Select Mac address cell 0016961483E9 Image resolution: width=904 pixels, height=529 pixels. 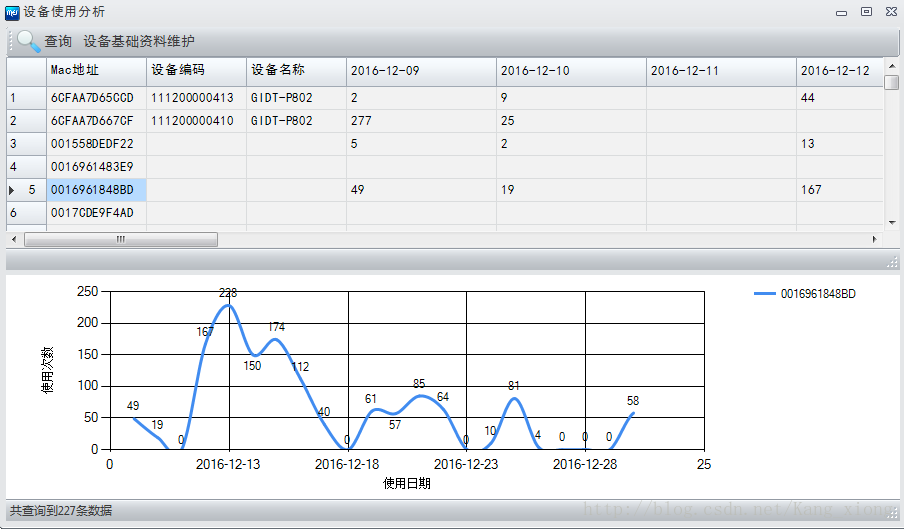[96, 167]
